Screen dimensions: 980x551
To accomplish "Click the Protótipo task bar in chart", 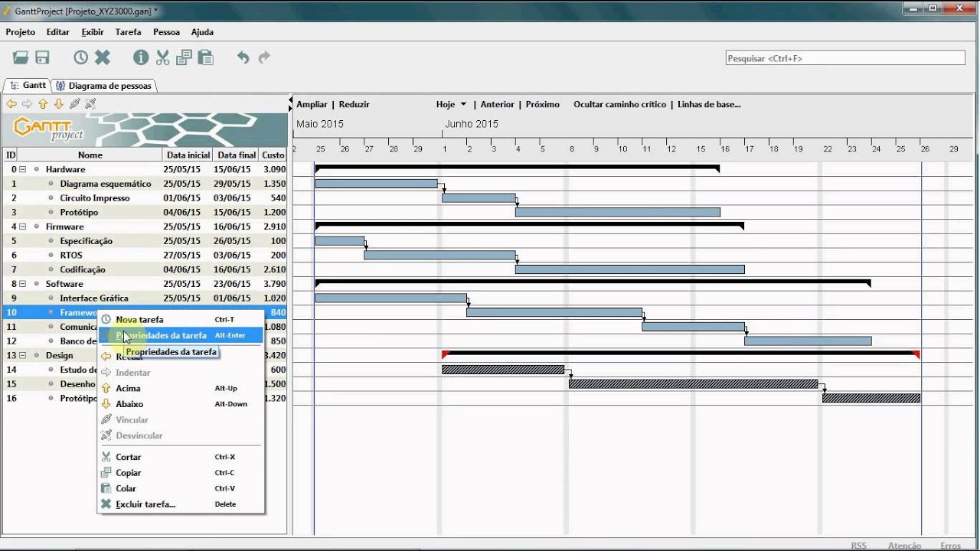I will 618,212.
